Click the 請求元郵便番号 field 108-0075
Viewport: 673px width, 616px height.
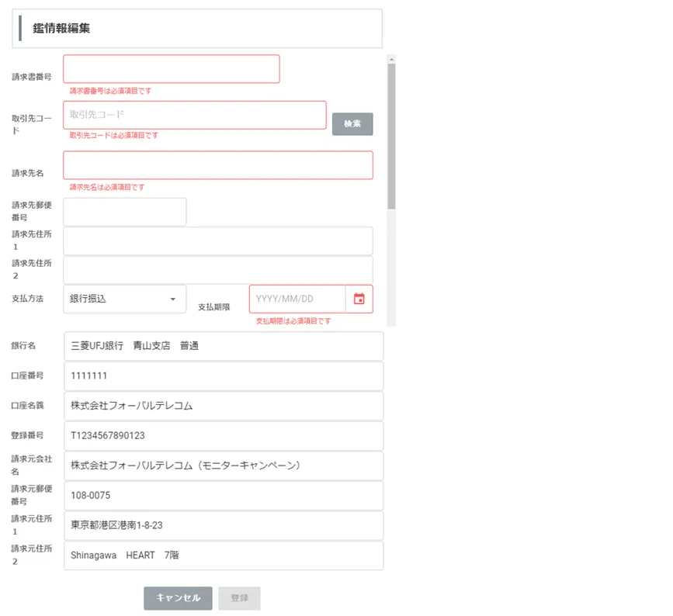pyautogui.click(x=224, y=496)
